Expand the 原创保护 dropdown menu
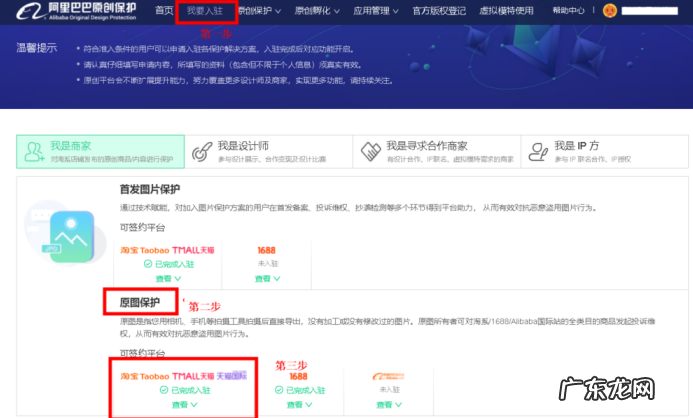Viewport: 693px width, 418px height. [x=259, y=11]
